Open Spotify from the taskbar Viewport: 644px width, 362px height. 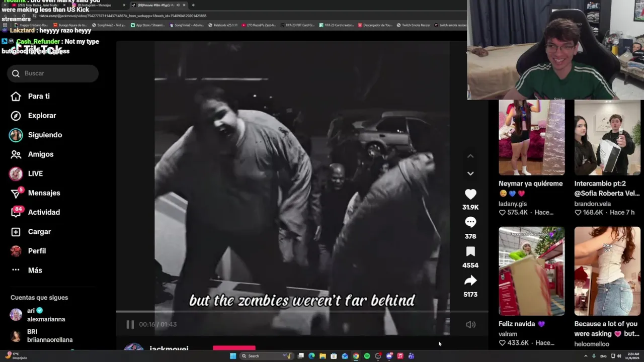pos(367,356)
